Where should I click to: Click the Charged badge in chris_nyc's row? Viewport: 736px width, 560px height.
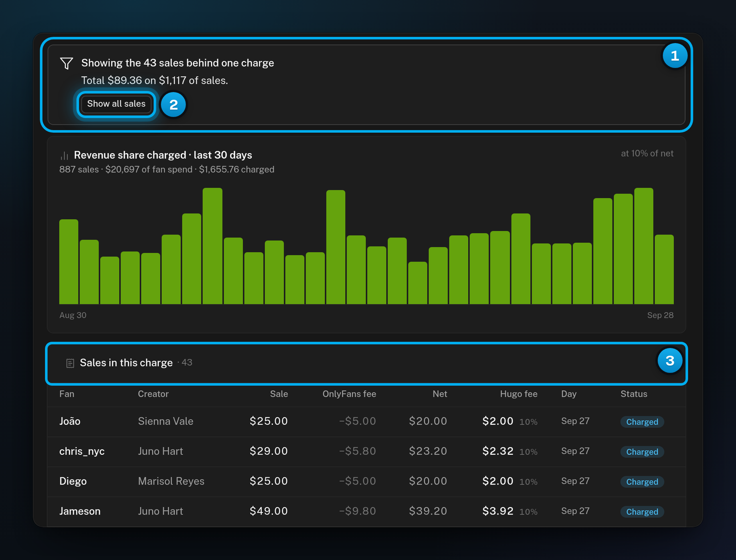pos(642,452)
